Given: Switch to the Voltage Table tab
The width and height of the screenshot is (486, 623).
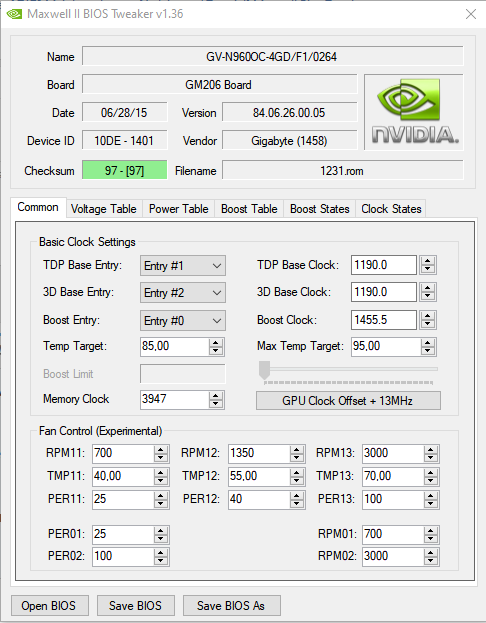Looking at the screenshot, I should 103,209.
